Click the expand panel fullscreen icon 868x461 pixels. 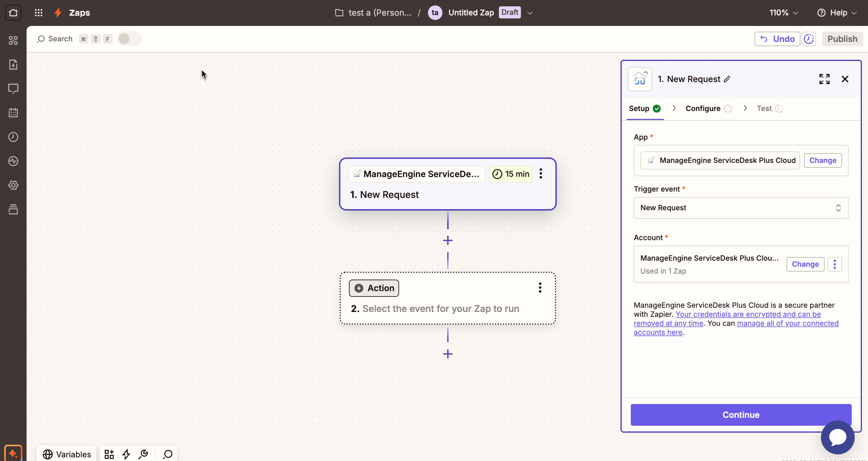click(824, 79)
